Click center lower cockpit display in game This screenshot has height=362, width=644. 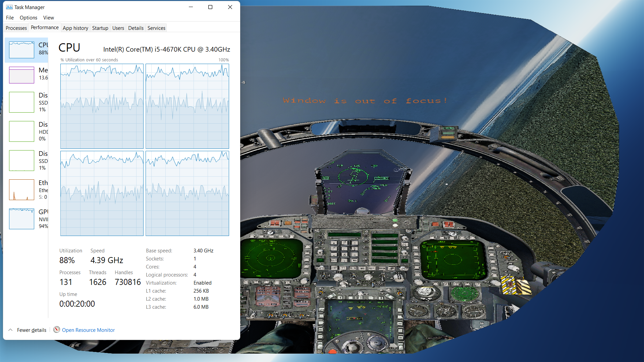(361, 317)
